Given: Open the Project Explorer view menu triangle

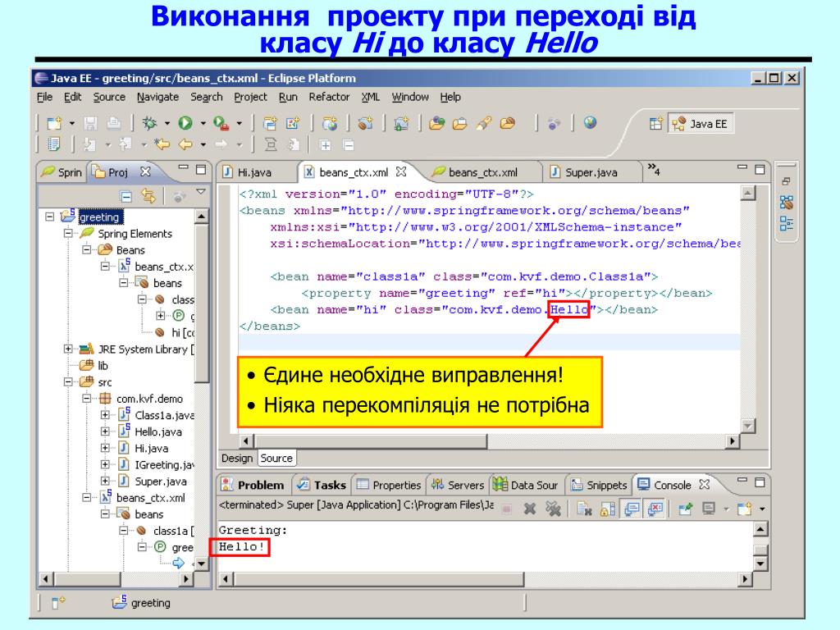Looking at the screenshot, I should coord(201,192).
